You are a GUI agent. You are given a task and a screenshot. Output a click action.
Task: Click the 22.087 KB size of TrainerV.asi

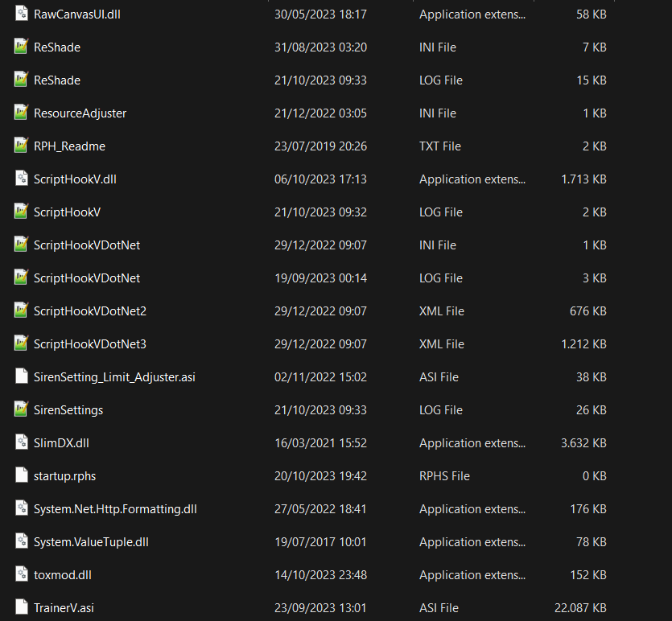click(579, 608)
